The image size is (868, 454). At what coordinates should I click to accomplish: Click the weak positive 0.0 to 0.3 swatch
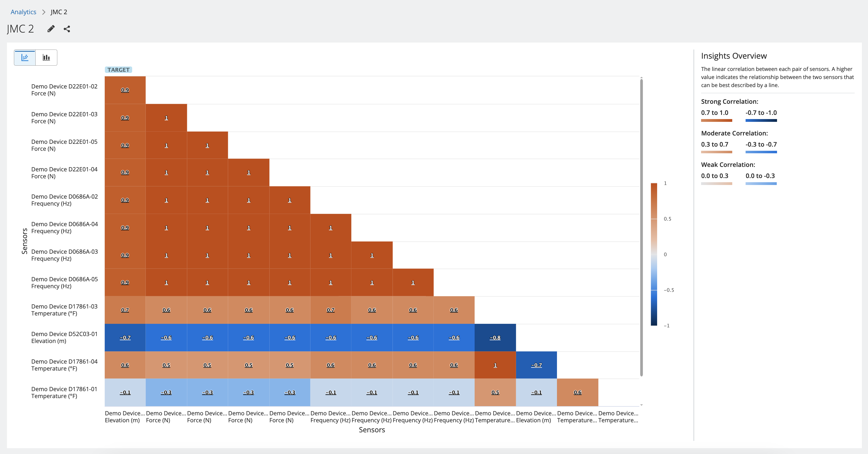tap(716, 184)
